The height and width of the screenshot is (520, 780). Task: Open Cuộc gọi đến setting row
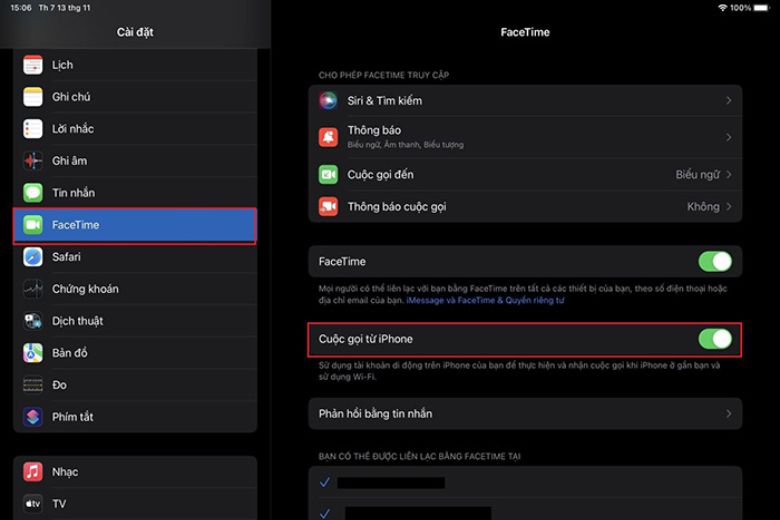(525, 175)
